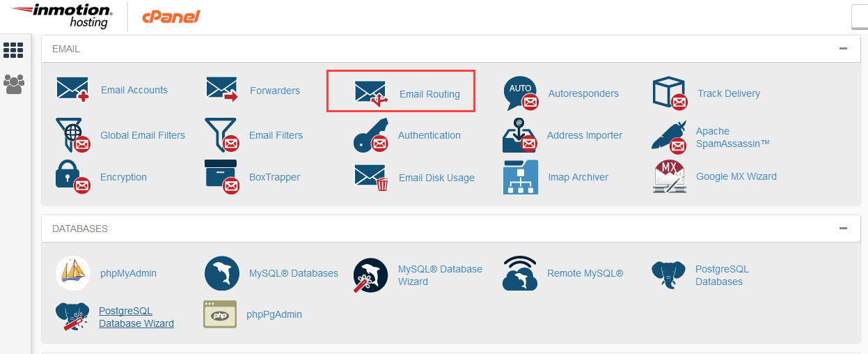Click the Track Delivery link

(x=729, y=93)
